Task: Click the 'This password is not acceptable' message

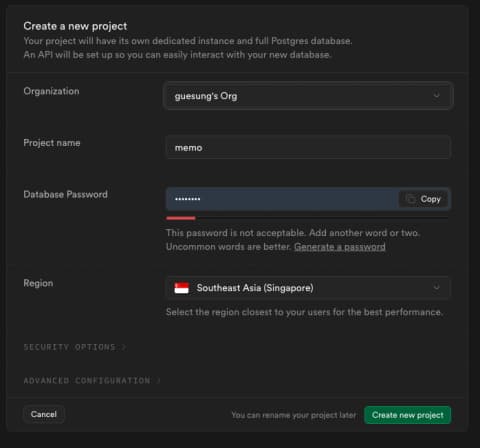Action: coord(293,240)
